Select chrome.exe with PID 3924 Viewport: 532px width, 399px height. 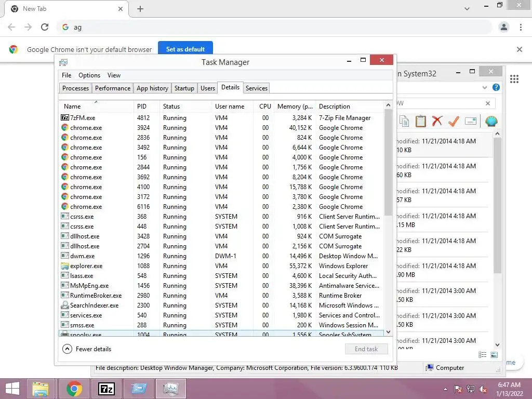pyautogui.click(x=221, y=128)
